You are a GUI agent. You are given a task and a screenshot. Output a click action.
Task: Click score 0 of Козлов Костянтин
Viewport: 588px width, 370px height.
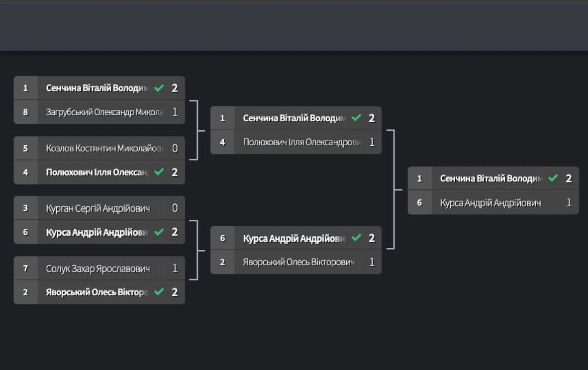(x=175, y=148)
